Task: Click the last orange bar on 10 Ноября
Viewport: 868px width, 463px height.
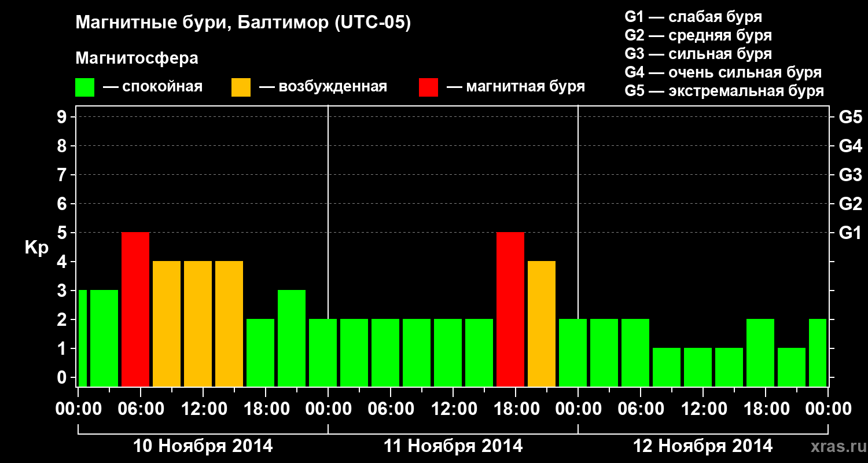Action: tap(229, 324)
